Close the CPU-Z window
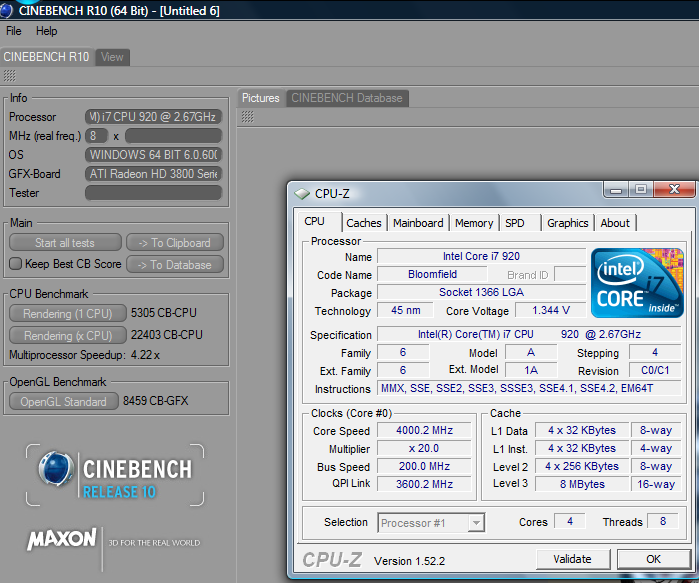The height and width of the screenshot is (583, 699). point(674,190)
